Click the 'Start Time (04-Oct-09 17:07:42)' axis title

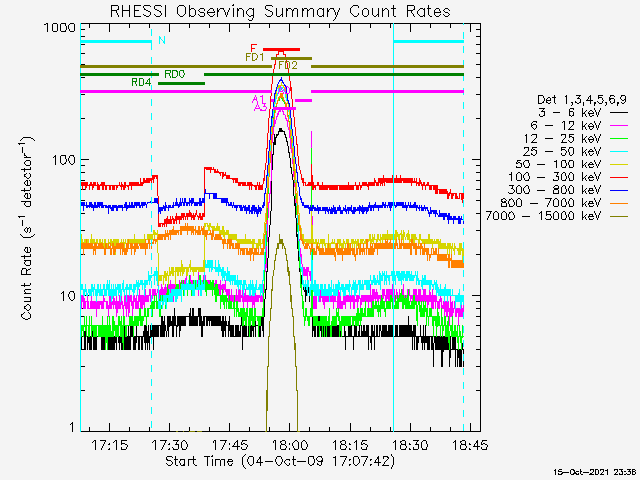click(280, 461)
